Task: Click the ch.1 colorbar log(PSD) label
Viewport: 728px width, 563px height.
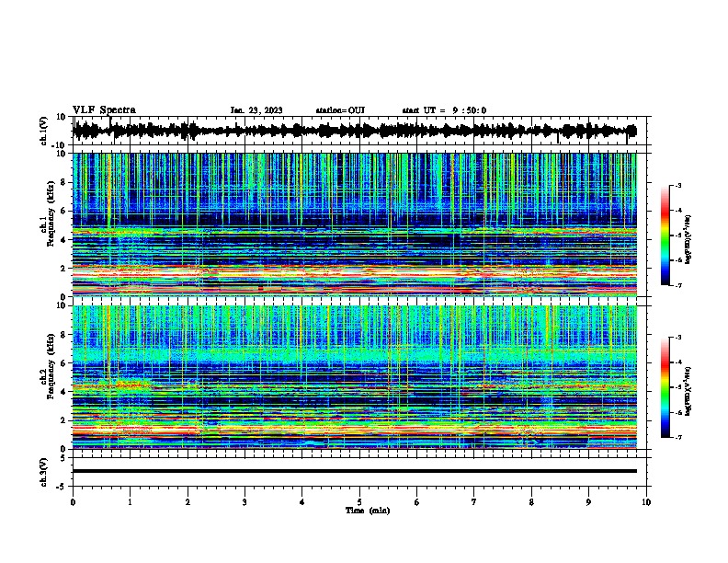Action: (688, 239)
